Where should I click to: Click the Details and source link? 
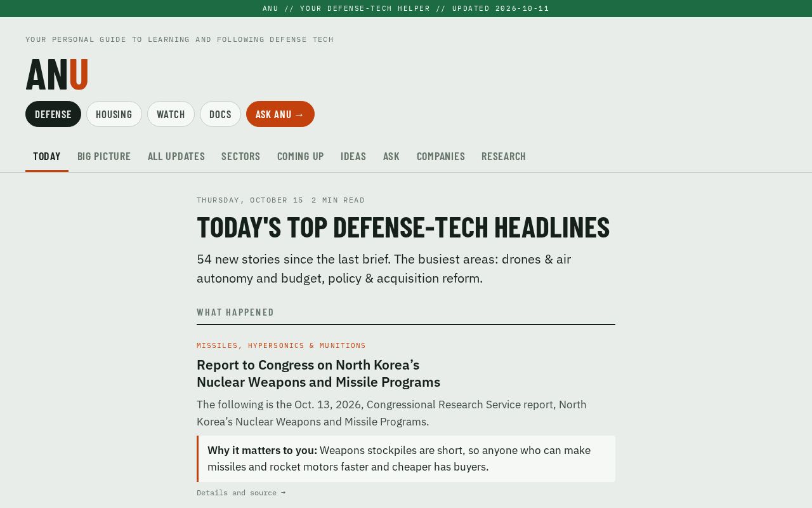(241, 493)
